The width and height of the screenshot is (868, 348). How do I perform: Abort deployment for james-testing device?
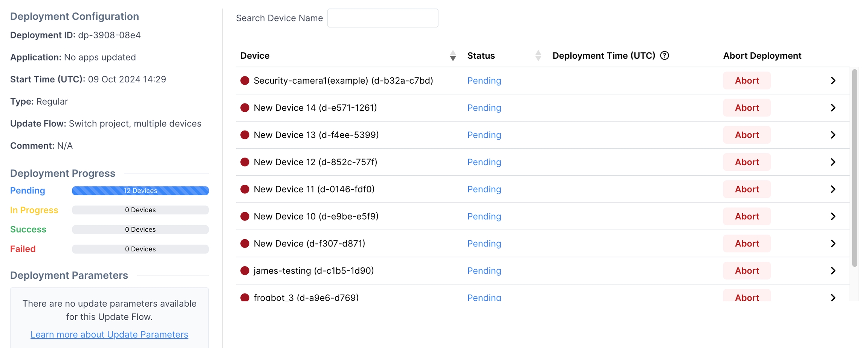pyautogui.click(x=747, y=271)
